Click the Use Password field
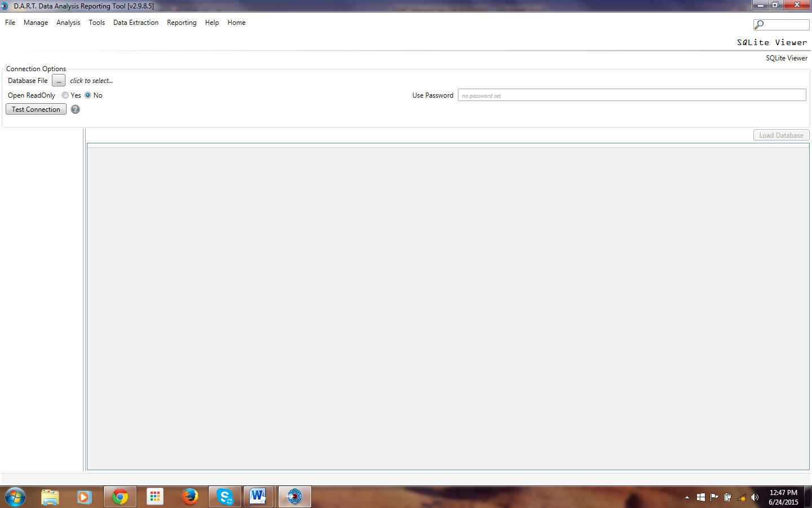Screen dimensions: 812x508 [632, 95]
